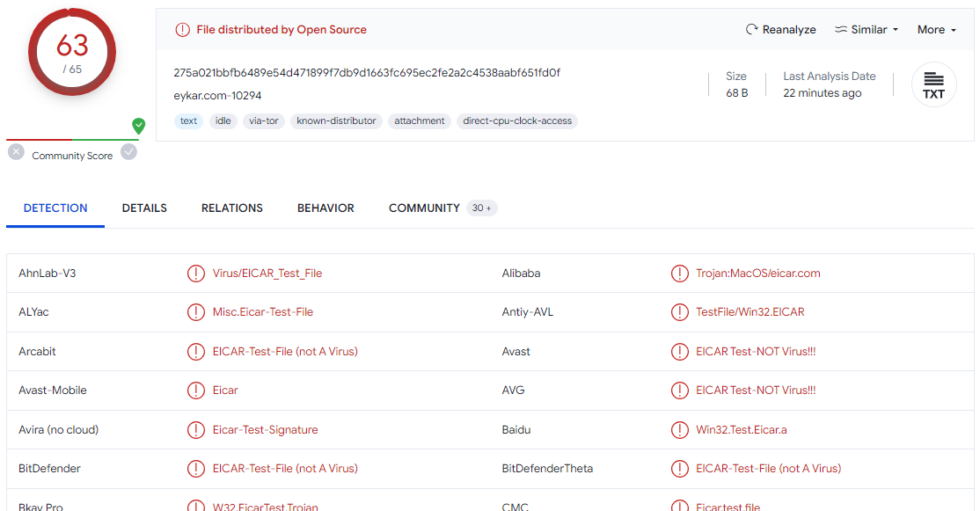
Task: Open the More dropdown menu
Action: tap(936, 30)
